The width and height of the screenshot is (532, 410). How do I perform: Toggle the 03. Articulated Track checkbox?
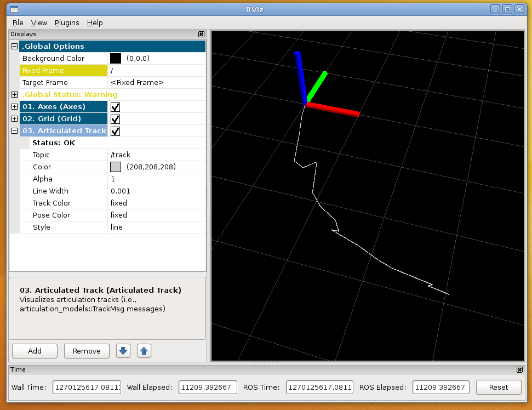[x=115, y=131]
